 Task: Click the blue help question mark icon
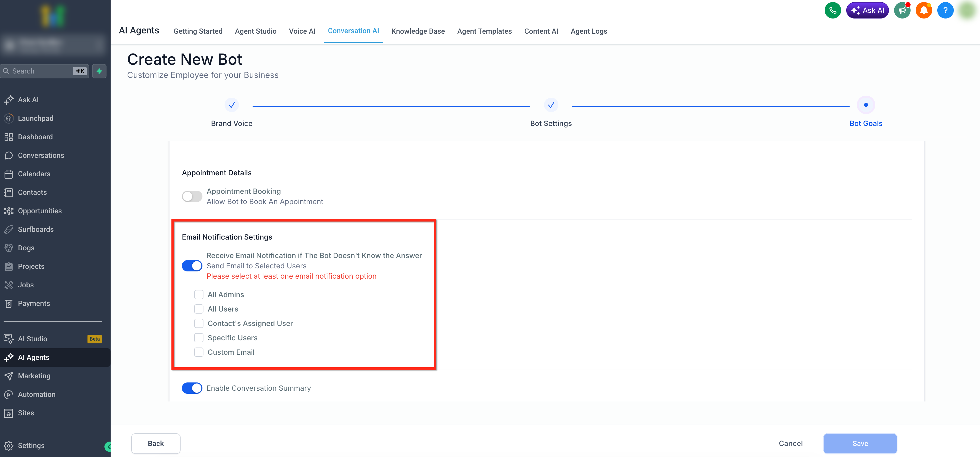945,10
